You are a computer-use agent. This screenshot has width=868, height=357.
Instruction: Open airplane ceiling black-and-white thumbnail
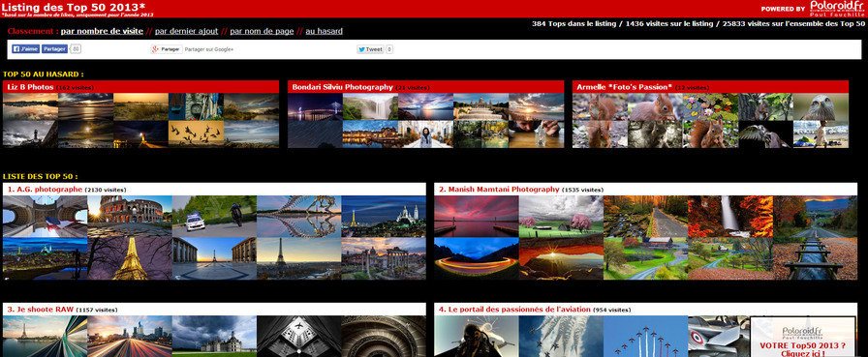coord(299,336)
